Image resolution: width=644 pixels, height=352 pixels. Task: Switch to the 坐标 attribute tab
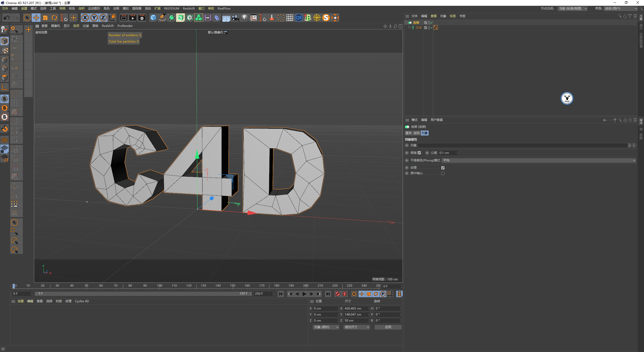416,133
